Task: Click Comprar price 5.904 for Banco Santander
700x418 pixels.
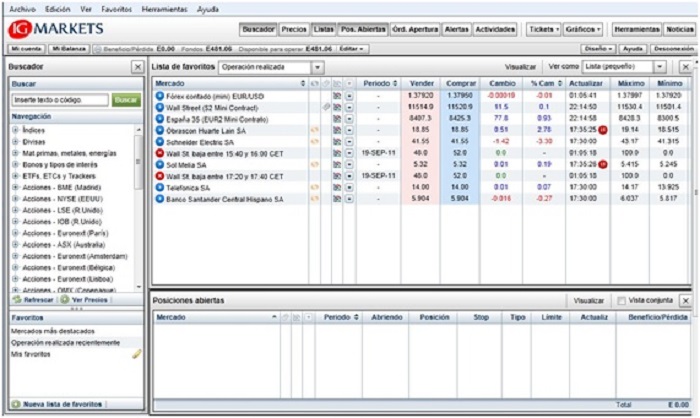Action: pyautogui.click(x=460, y=198)
